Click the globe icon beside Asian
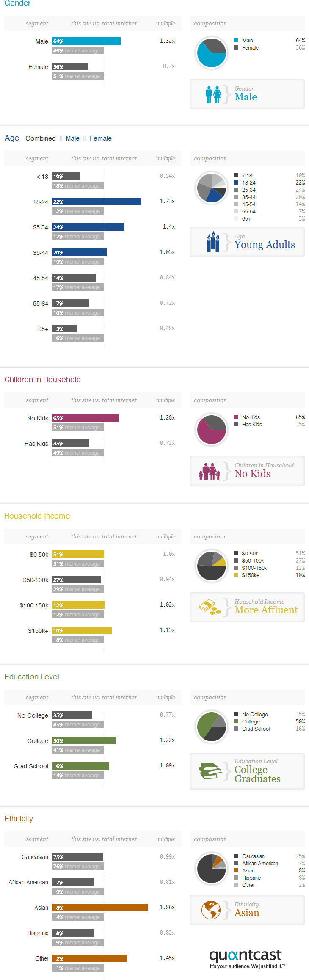Image resolution: width=309 pixels, height=980 pixels. click(x=211, y=910)
